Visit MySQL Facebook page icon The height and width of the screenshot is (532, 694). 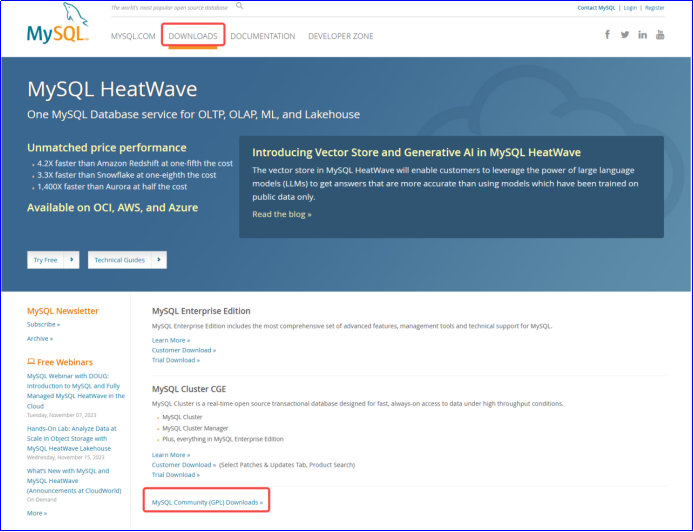[607, 35]
